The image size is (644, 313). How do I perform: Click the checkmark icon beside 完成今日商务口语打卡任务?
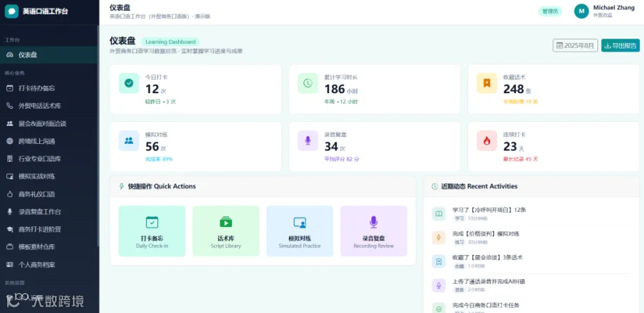coord(439,309)
